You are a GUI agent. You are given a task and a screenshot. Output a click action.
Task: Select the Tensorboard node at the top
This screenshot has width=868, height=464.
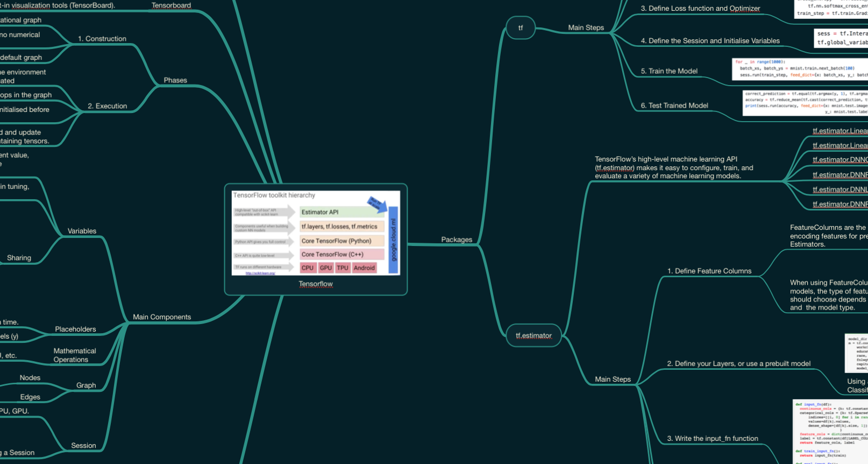pyautogui.click(x=171, y=6)
